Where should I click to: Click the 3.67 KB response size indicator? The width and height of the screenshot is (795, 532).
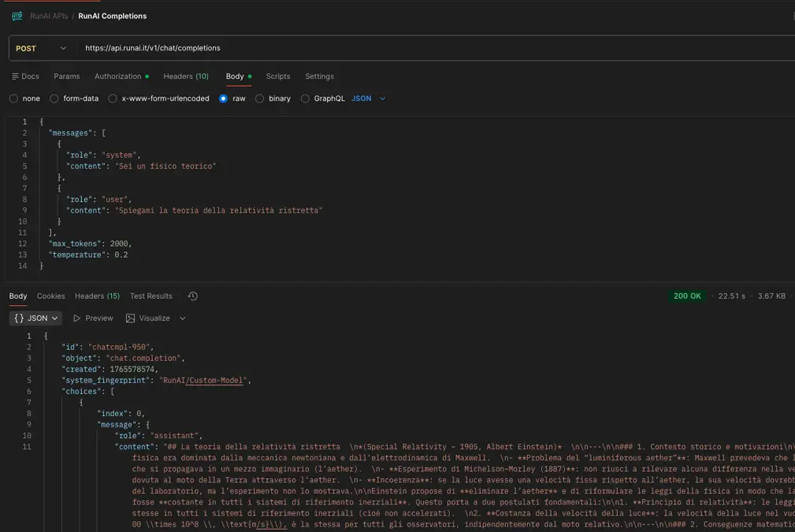[x=770, y=296]
